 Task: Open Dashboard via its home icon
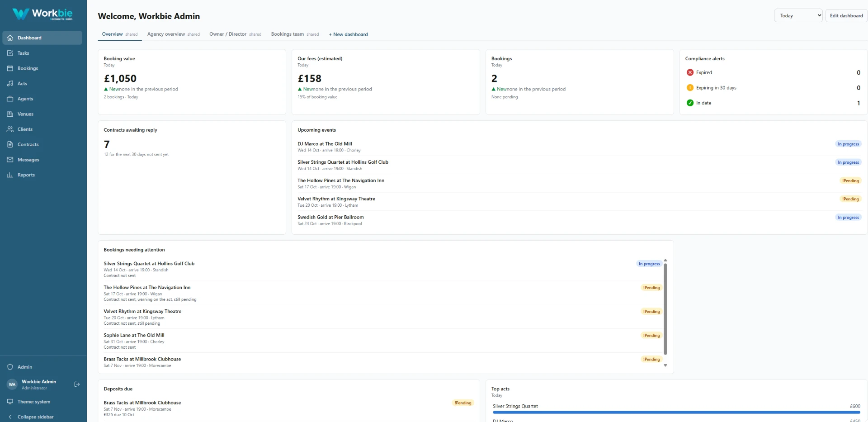point(10,38)
